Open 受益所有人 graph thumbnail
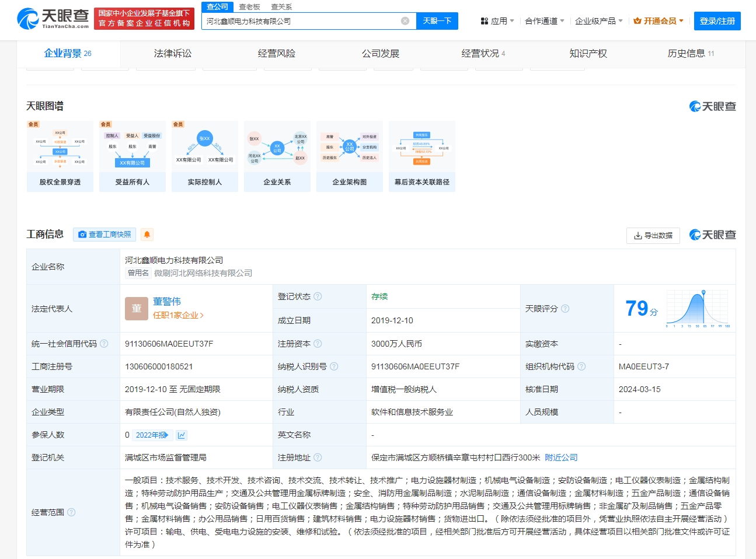The height and width of the screenshot is (559, 756). tap(133, 156)
